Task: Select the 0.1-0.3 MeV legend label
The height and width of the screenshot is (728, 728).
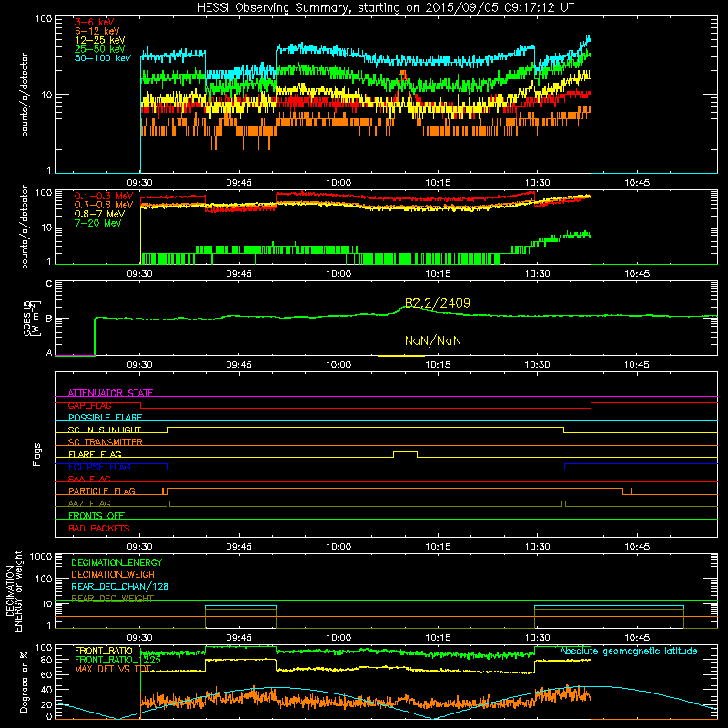Action: click(x=104, y=196)
